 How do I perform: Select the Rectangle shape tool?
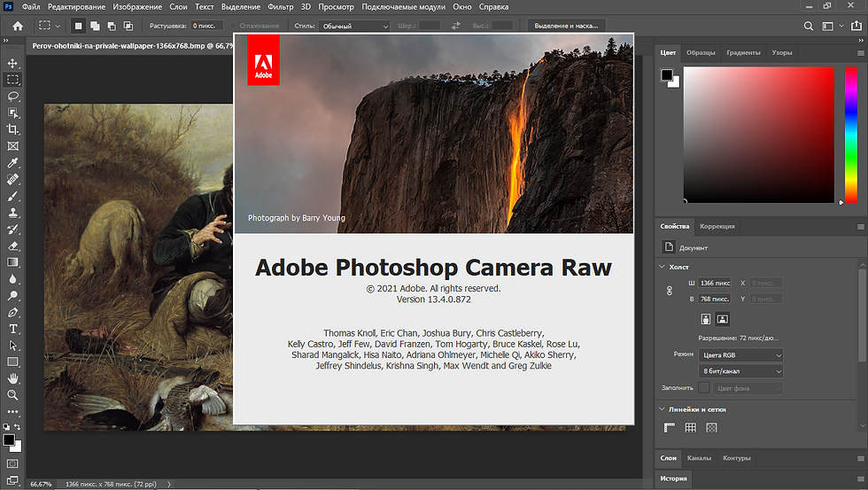pos(12,362)
